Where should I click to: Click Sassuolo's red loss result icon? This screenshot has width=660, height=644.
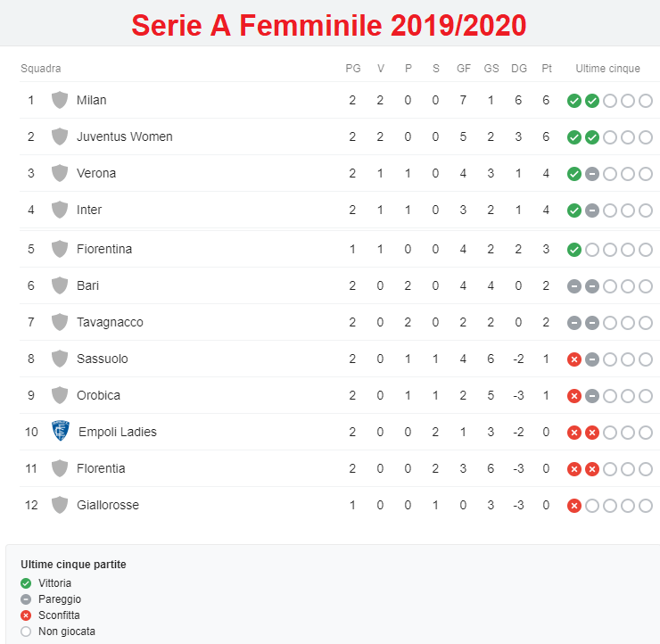click(x=574, y=359)
